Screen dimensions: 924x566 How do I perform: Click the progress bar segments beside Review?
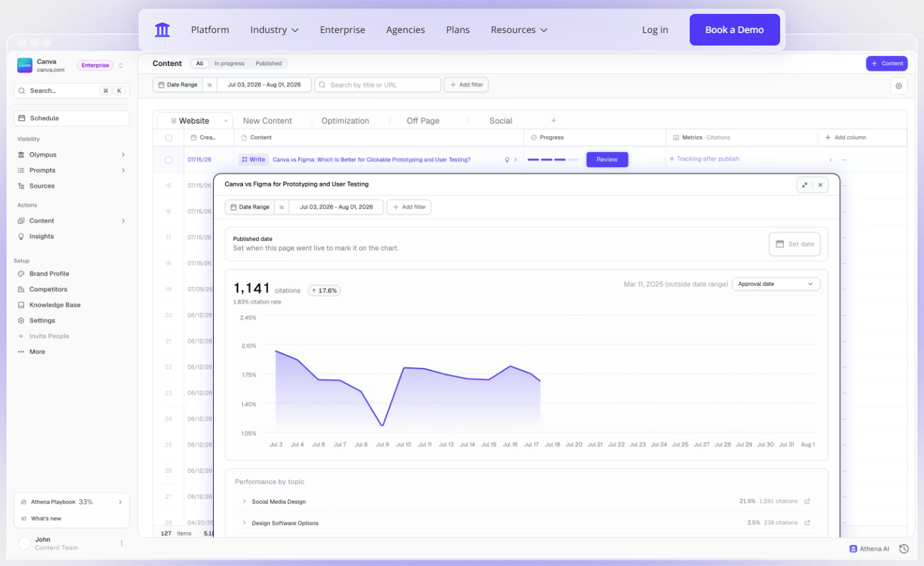tap(553, 160)
